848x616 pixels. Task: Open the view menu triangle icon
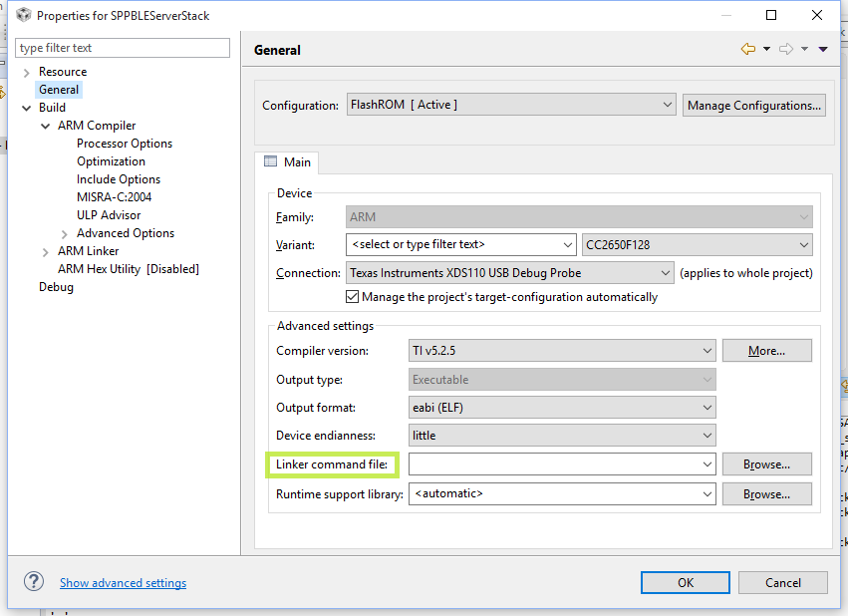click(x=823, y=49)
